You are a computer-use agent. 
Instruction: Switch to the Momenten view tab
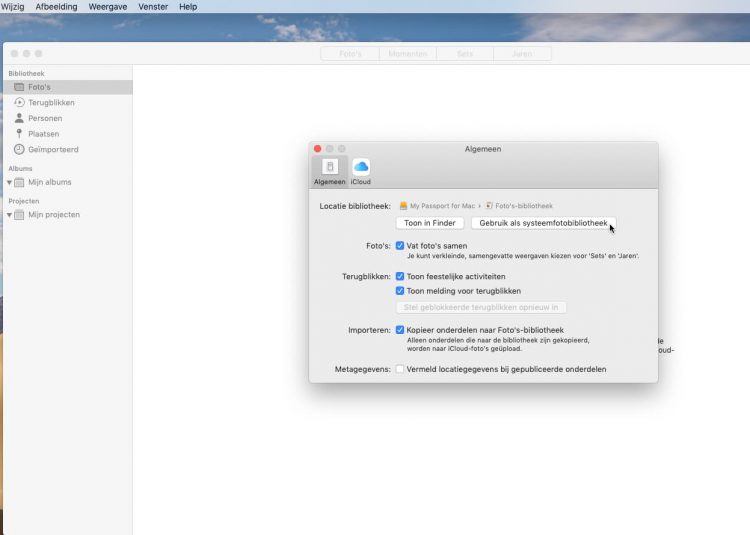click(x=408, y=53)
